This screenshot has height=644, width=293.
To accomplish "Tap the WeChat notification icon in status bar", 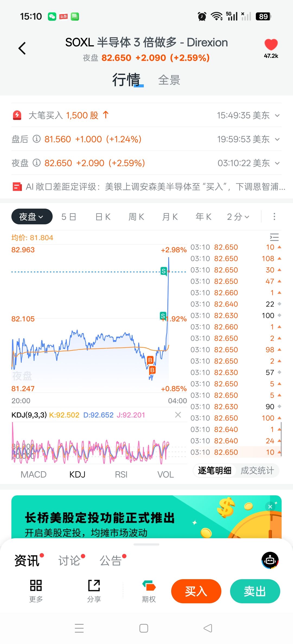I will pyautogui.click(x=52, y=17).
